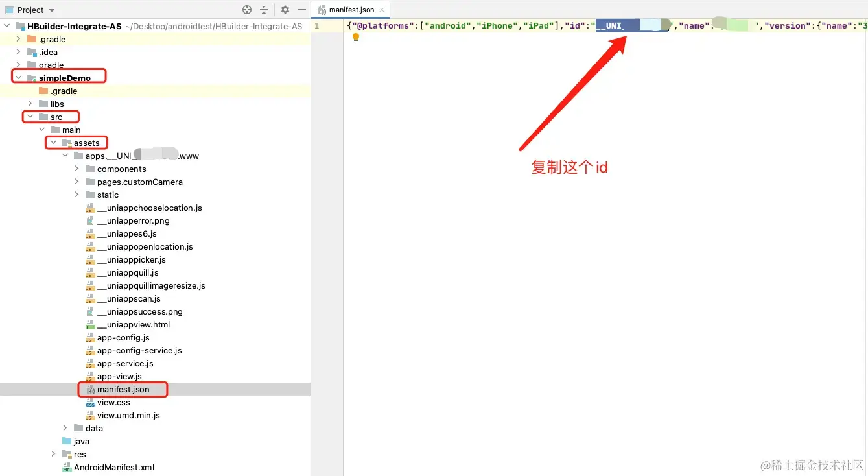868x476 pixels.
Task: Click the JS file icon of app-service.js
Action: (90, 364)
